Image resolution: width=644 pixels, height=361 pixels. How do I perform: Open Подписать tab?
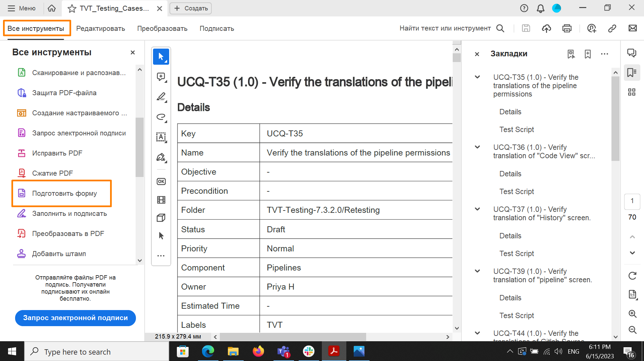217,28
